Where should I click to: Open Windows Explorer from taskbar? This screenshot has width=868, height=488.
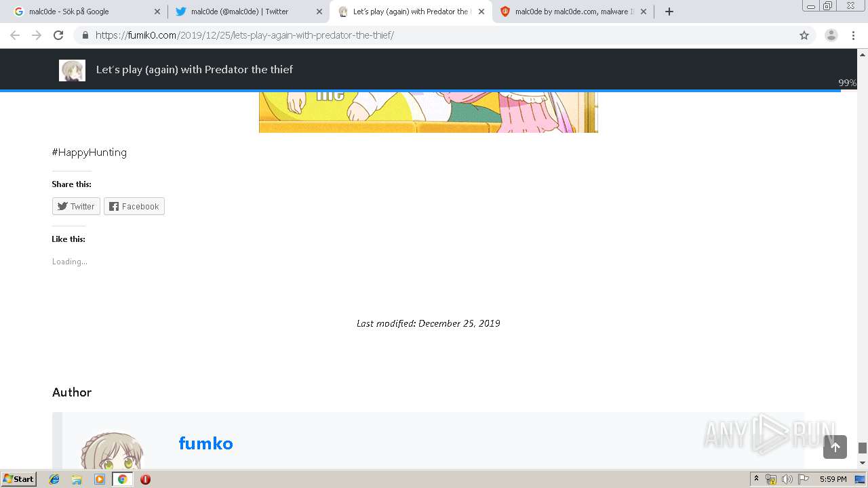(77, 479)
